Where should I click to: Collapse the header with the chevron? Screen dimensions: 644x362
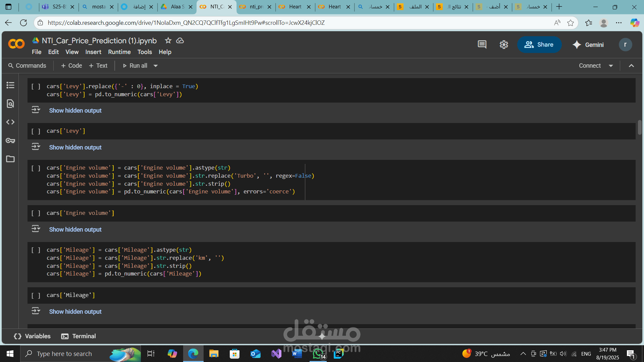pyautogui.click(x=631, y=66)
